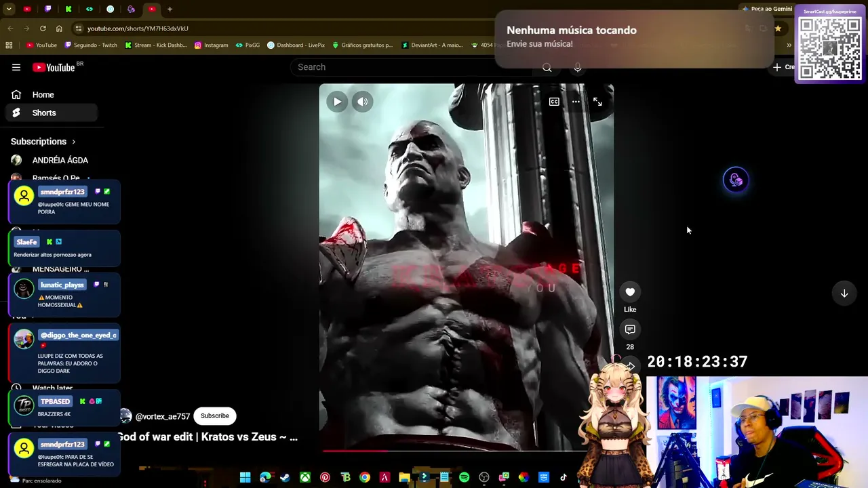Screen dimensions: 868x488
Task: Open the Stream - Kick Dashboard bookmark
Action: point(156,45)
